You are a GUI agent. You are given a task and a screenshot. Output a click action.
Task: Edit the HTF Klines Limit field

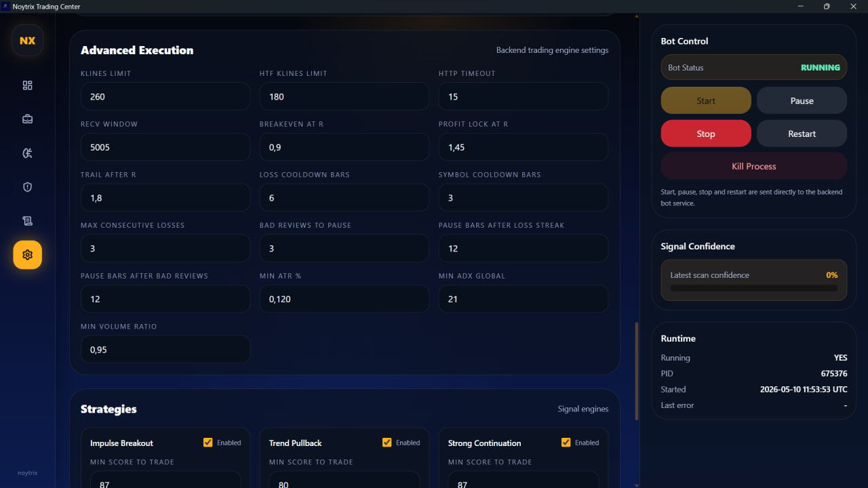click(344, 96)
